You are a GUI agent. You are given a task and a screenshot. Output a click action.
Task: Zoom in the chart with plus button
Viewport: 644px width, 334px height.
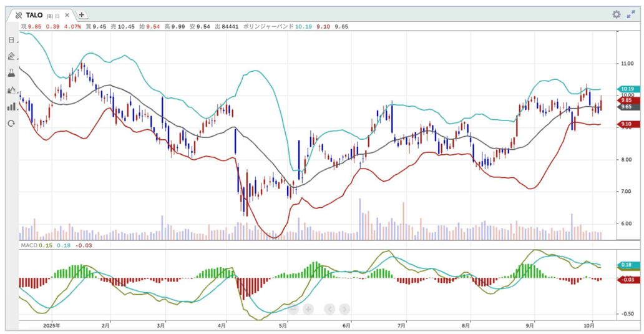(x=308, y=309)
